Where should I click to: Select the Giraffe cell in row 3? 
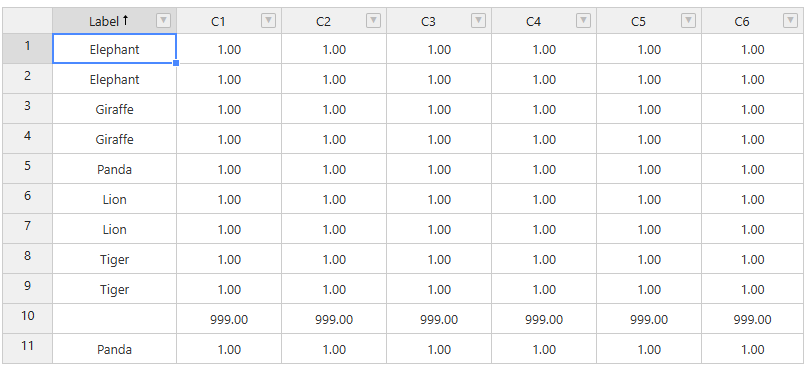(115, 109)
